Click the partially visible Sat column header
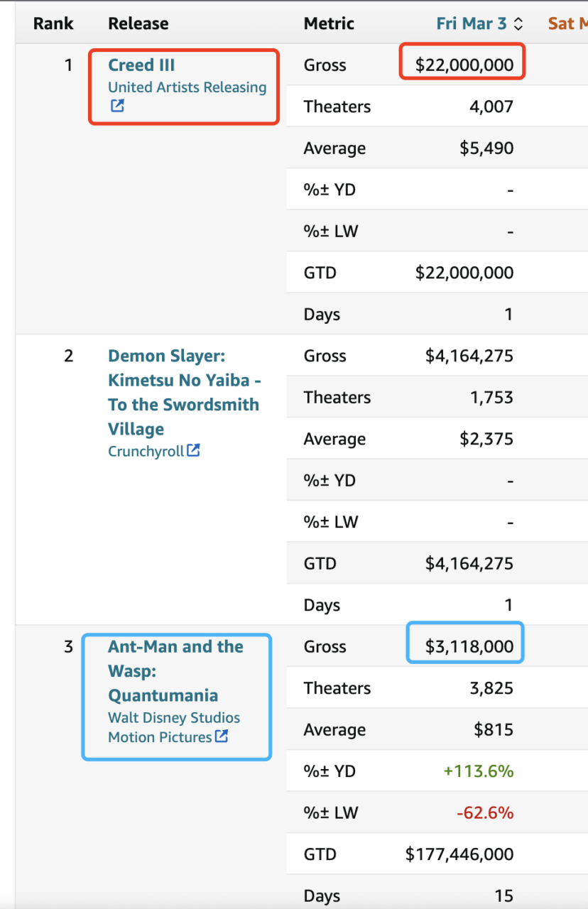The image size is (588, 909). [x=567, y=23]
